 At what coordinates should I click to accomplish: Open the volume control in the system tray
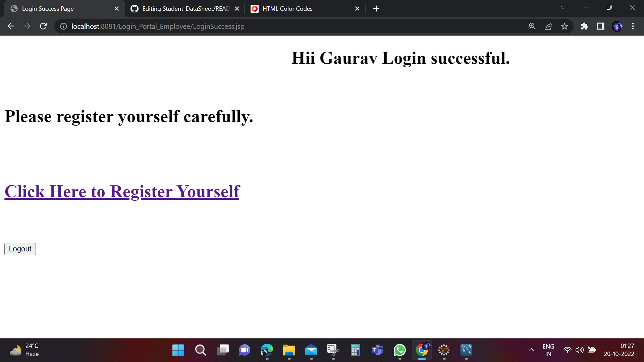click(x=580, y=350)
